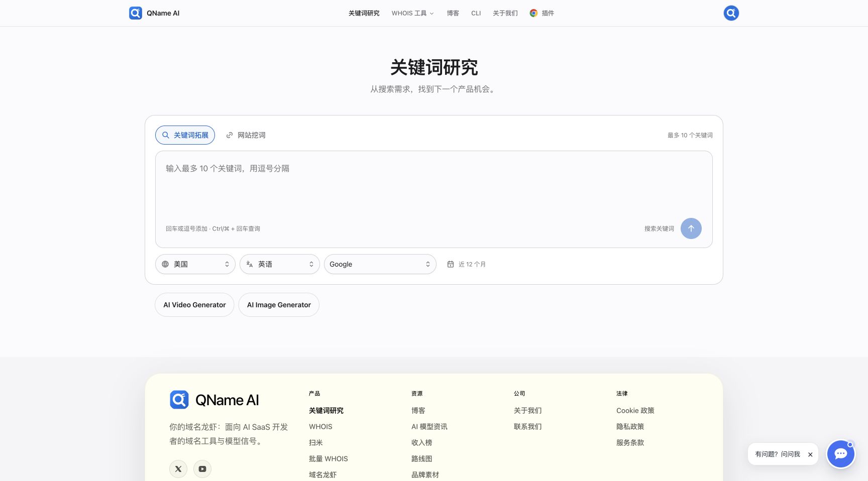
Task: Click the 近 12 个月 date range
Action: tap(472, 264)
